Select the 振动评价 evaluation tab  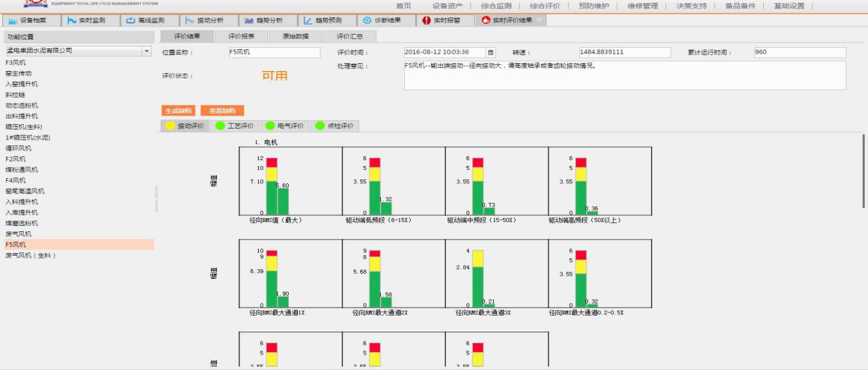(x=185, y=126)
